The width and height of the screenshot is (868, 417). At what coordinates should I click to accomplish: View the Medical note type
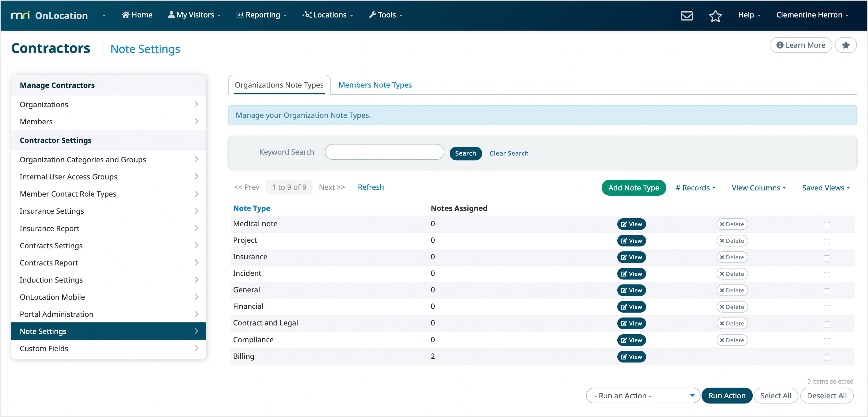(x=631, y=224)
